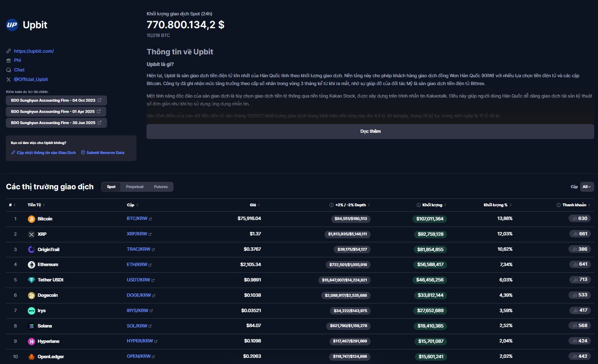This screenshot has width=598, height=364.
Task: Sort by +2% / -2% Depth column
Action: click(x=352, y=205)
